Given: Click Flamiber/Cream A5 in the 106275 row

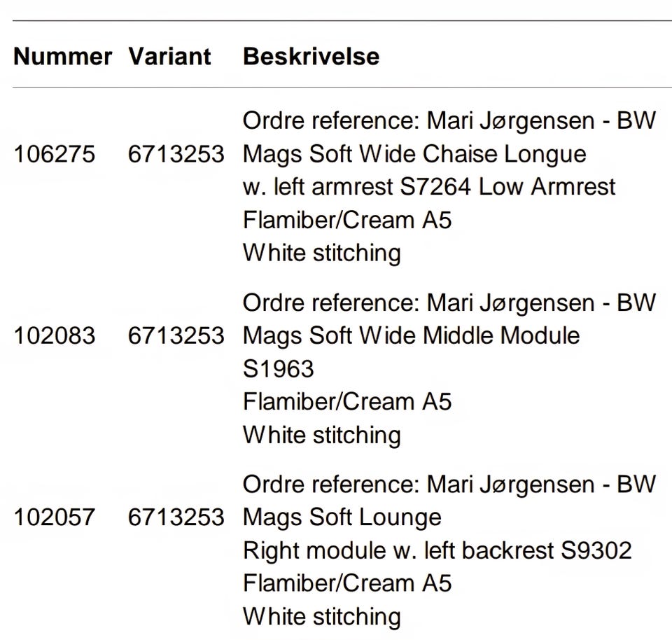Looking at the screenshot, I should tap(347, 220).
